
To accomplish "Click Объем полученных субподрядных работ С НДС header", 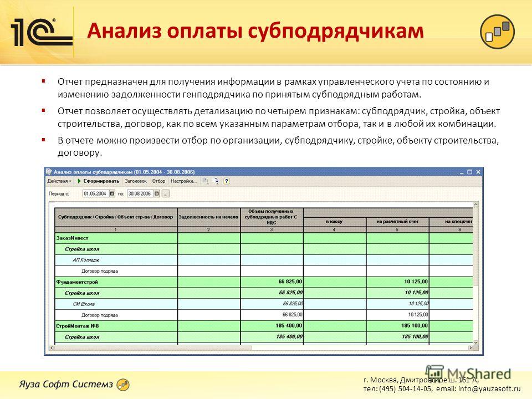I will tap(272, 217).
